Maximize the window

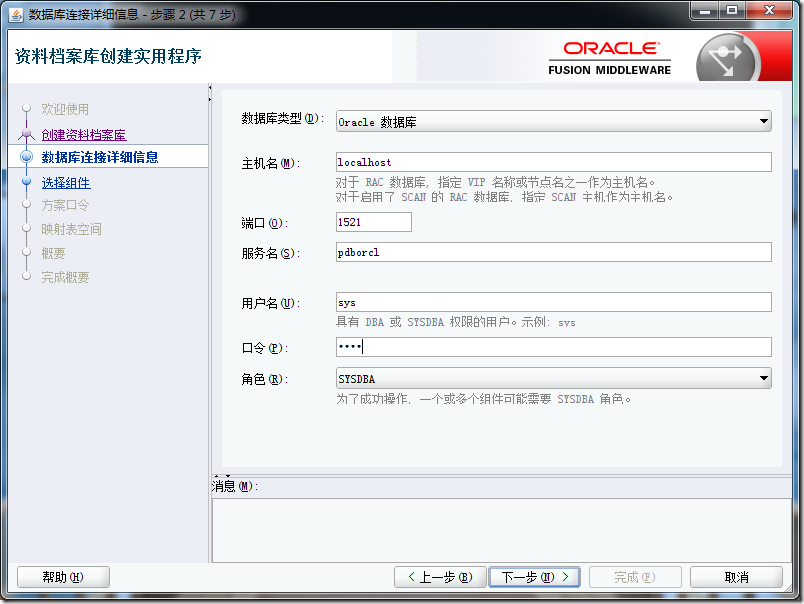point(732,10)
